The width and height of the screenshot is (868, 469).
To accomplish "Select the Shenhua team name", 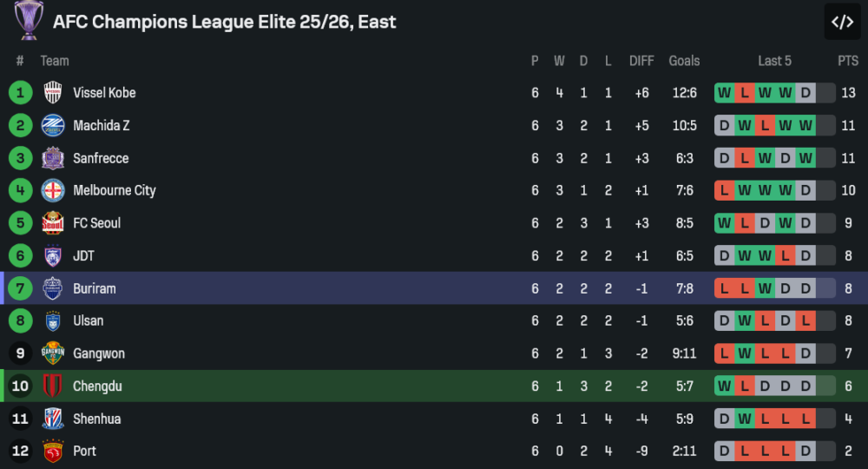I will (x=96, y=419).
